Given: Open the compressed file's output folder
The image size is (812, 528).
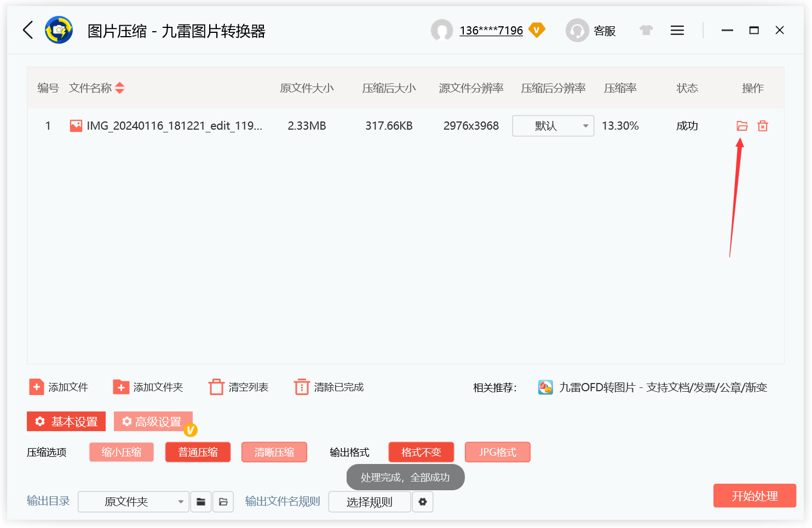Looking at the screenshot, I should (742, 126).
